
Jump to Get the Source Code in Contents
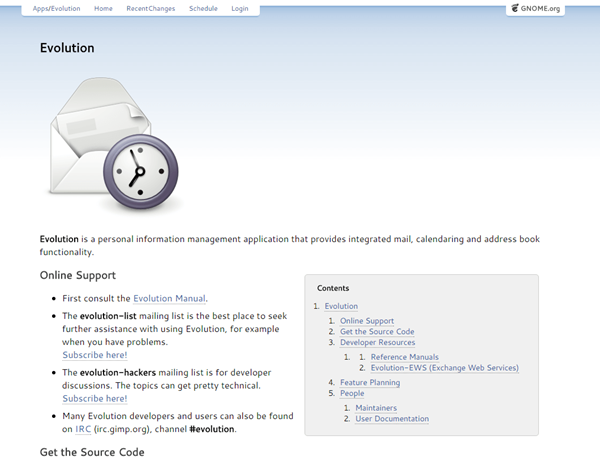[x=377, y=331]
